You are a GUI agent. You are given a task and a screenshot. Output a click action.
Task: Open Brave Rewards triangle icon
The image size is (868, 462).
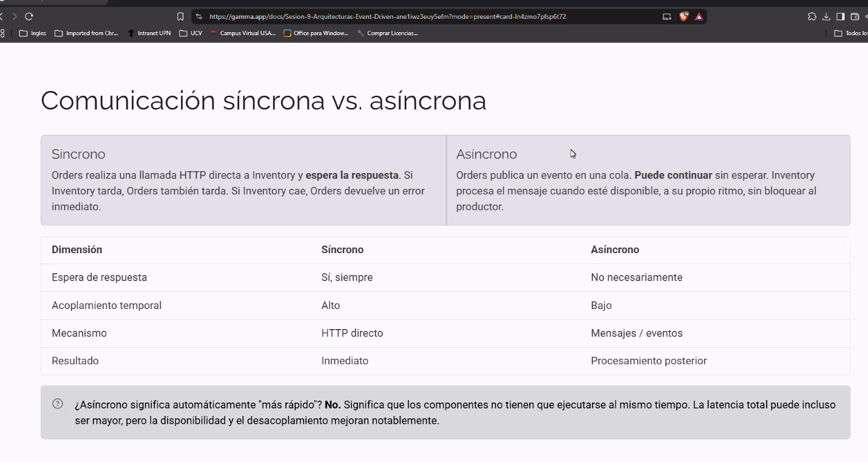coord(699,16)
